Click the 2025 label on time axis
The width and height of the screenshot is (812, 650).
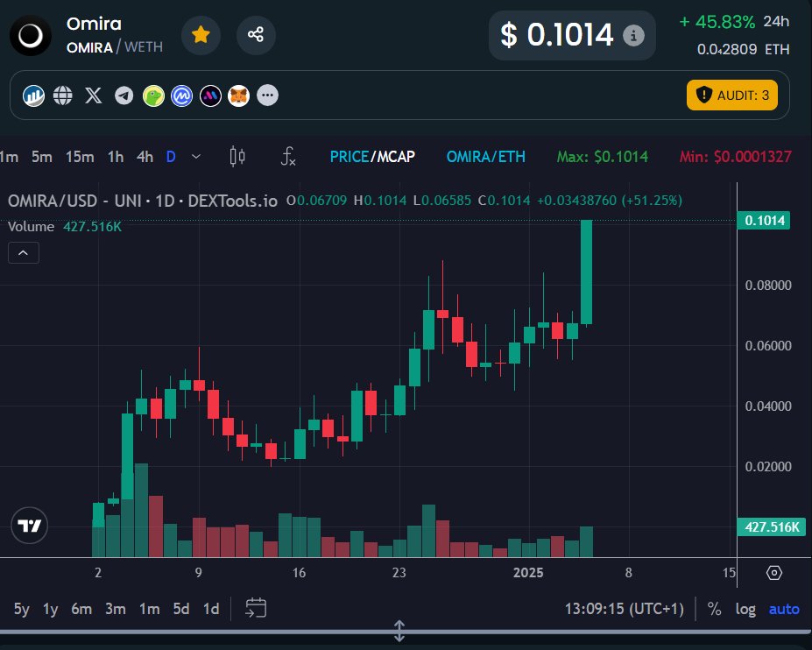pyautogui.click(x=528, y=573)
